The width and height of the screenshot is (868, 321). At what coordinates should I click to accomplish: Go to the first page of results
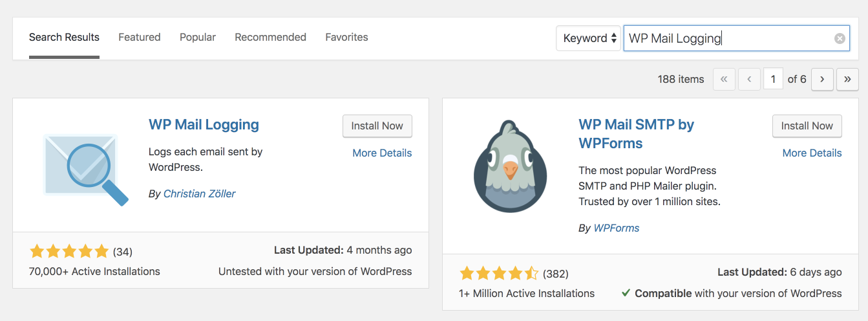(x=724, y=80)
